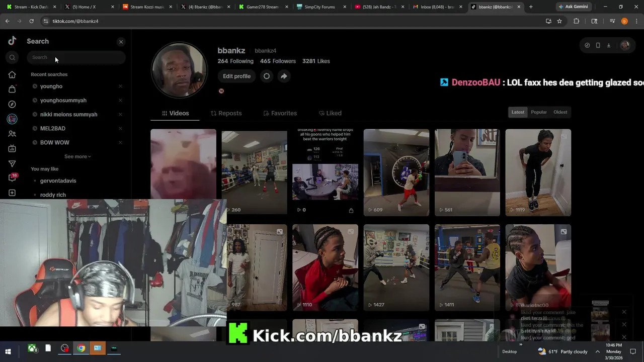Switch to the Reposts tab
This screenshot has height=362, width=644.
click(x=226, y=113)
